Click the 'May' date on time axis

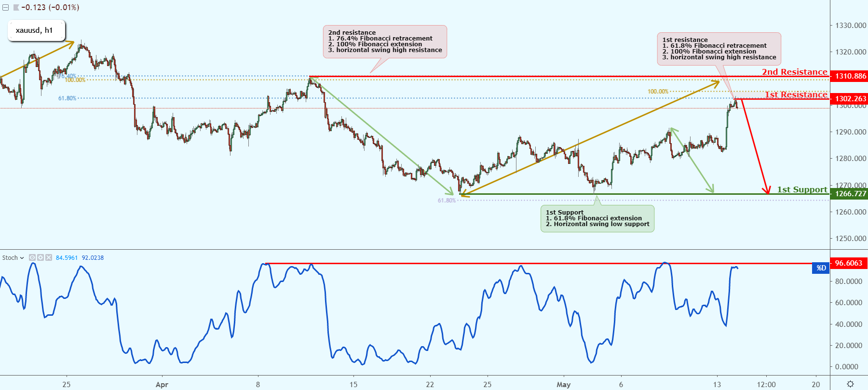point(563,385)
